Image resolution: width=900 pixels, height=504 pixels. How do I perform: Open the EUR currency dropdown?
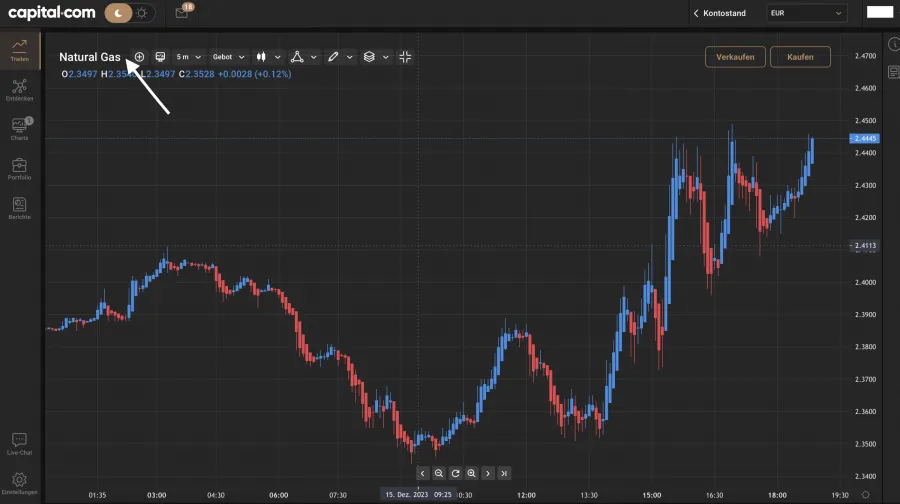(806, 13)
